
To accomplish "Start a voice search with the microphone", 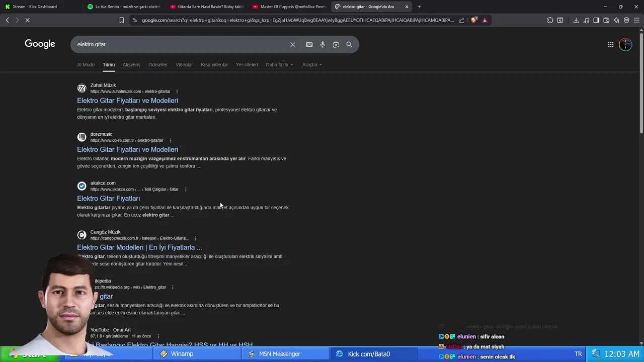I will click(323, 44).
